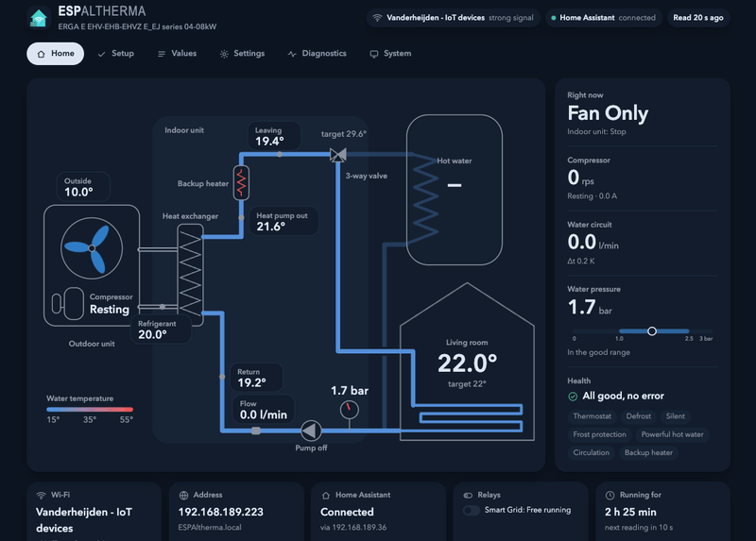Click the 3-way valve symbol
756x541 pixels.
(338, 155)
